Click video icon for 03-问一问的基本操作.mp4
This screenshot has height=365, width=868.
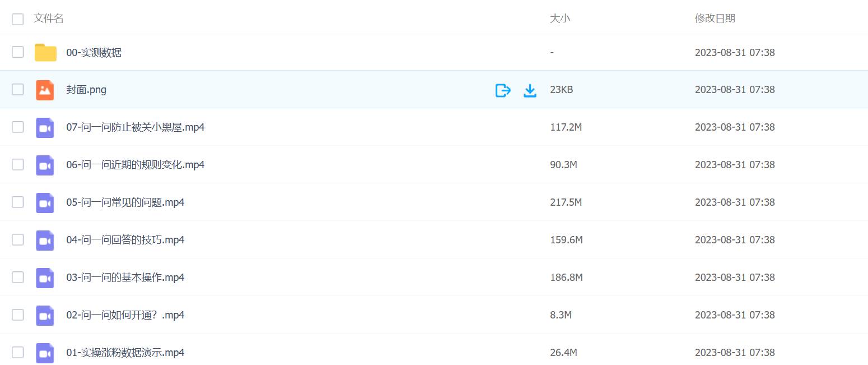45,278
